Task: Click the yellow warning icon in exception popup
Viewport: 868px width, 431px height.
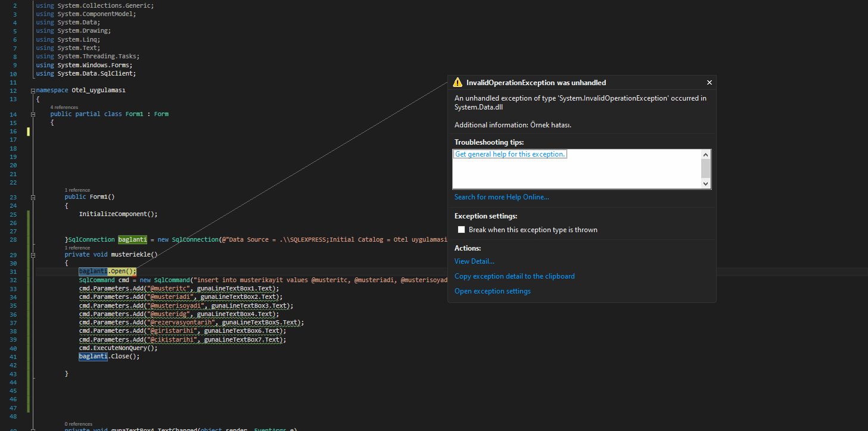Action: [x=458, y=83]
